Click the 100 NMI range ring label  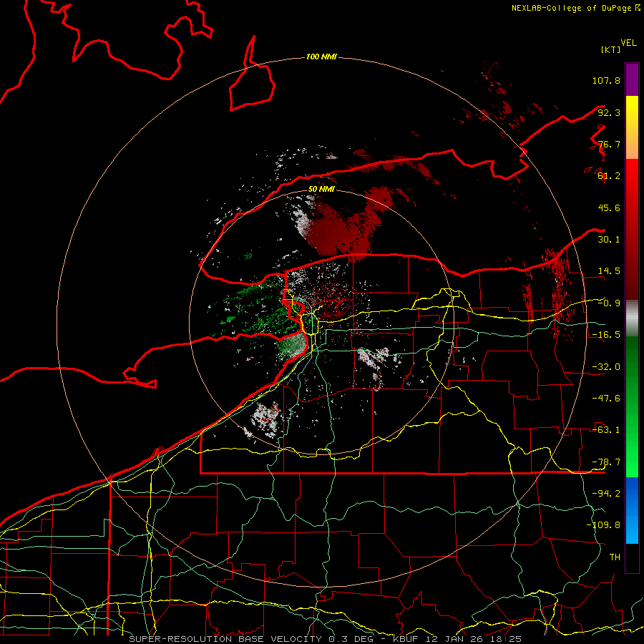(x=321, y=57)
